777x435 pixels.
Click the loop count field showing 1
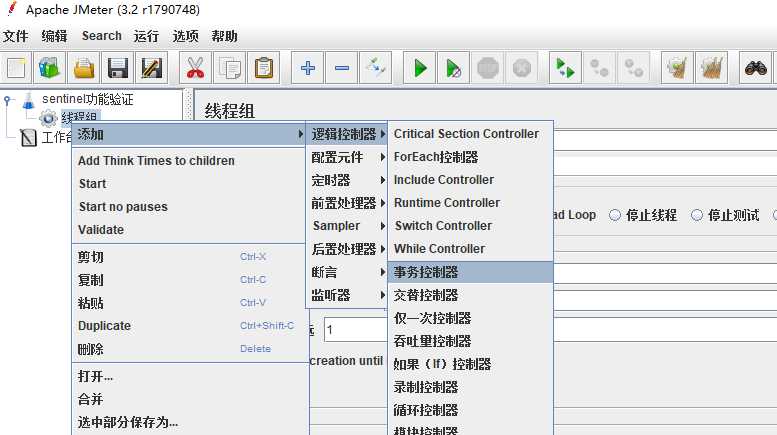(356, 330)
